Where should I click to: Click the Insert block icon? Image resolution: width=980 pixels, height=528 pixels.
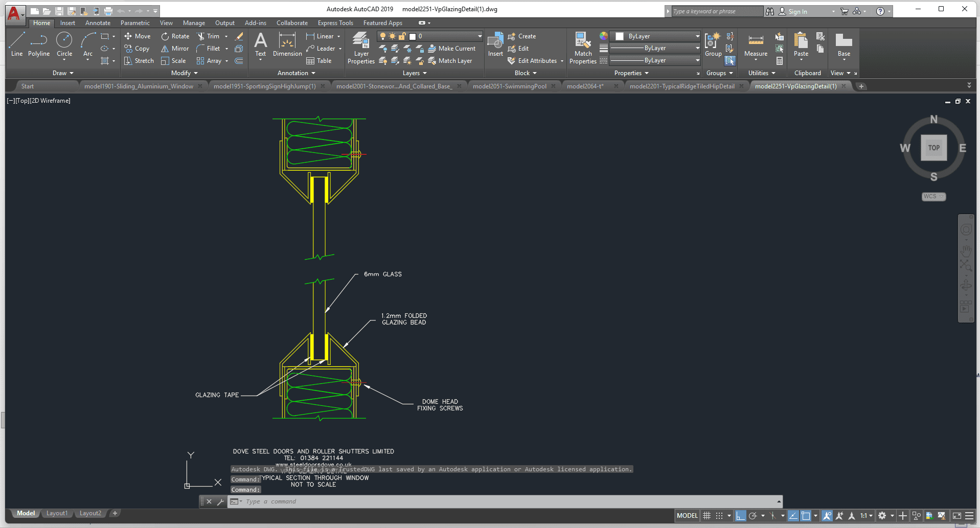pos(495,44)
